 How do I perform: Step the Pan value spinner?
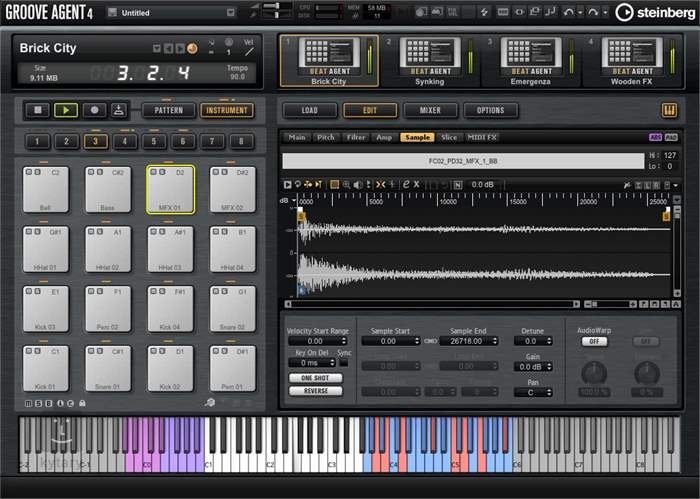[549, 393]
